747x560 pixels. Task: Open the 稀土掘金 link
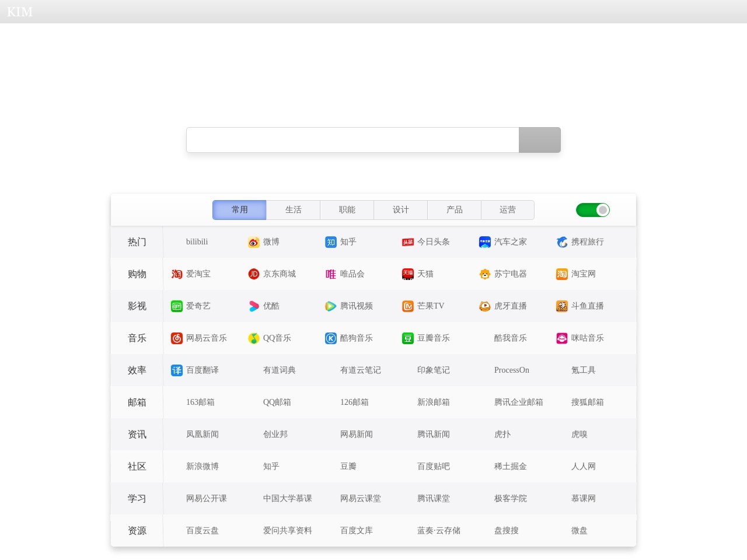(511, 467)
